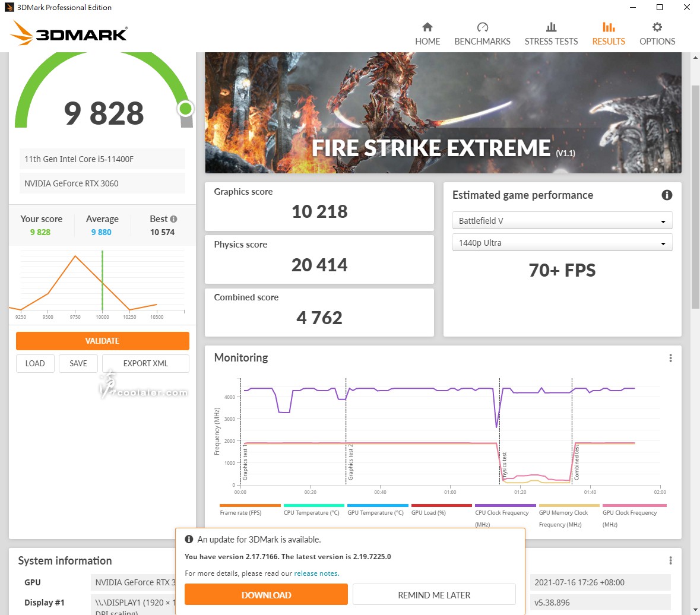
Task: Toggle CPU Clock Frequency legend
Action: click(x=505, y=516)
